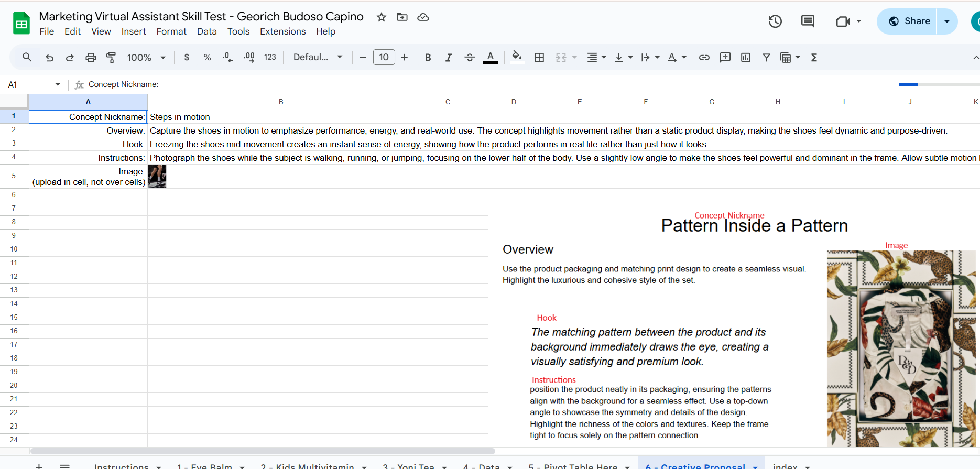Click the insert chart icon
Screen dimensions: 980x469
coord(746,58)
